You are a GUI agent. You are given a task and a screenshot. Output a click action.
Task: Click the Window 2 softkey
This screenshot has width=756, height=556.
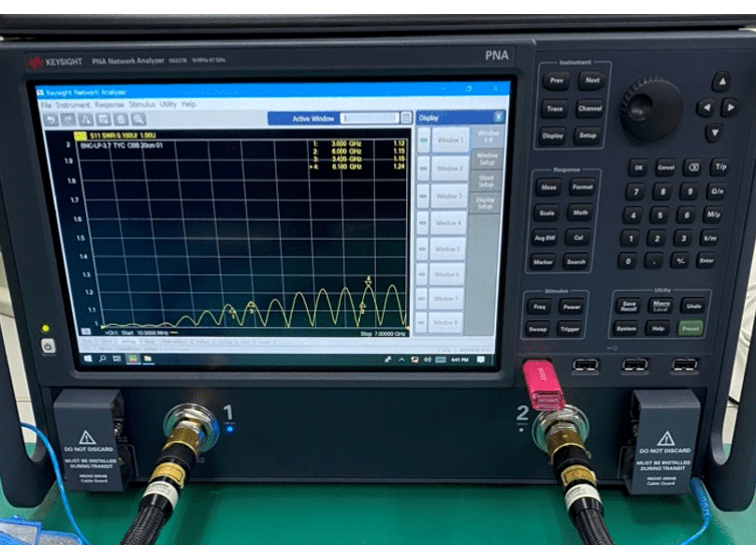tap(450, 168)
